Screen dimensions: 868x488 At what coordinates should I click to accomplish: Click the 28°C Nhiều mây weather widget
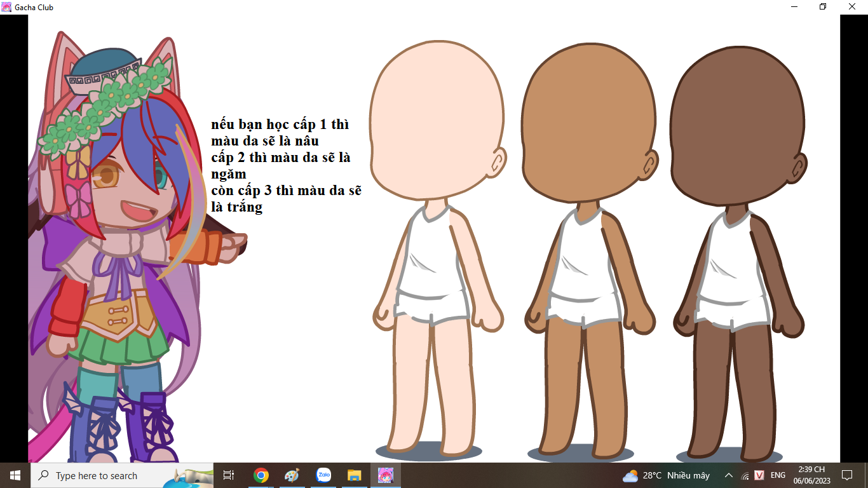[666, 475]
